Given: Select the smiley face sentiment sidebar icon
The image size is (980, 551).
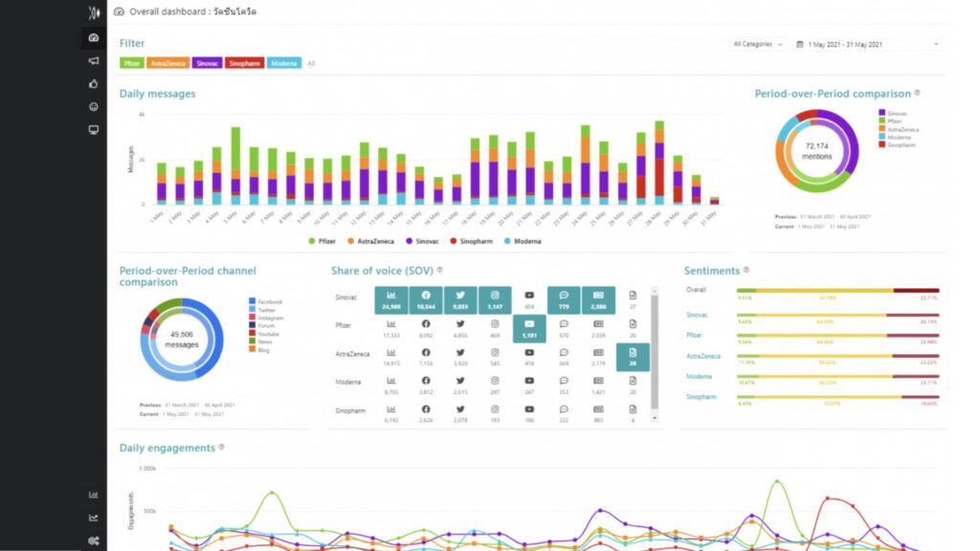Looking at the screenshot, I should tap(93, 106).
